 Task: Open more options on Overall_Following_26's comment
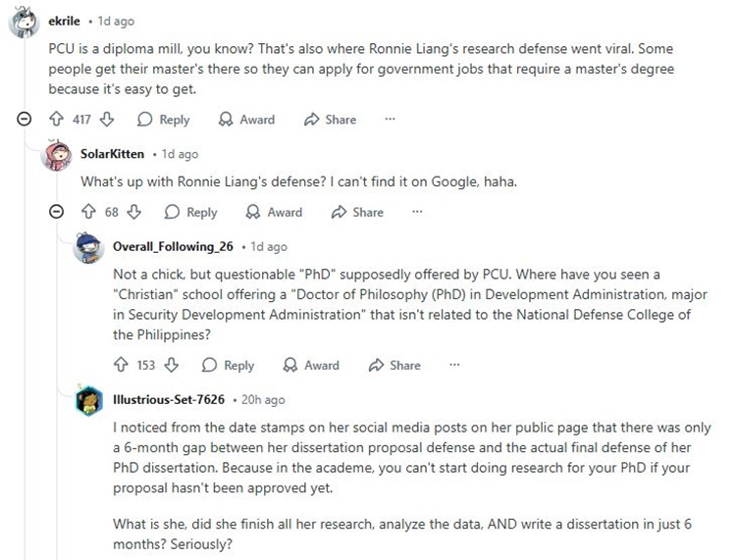pos(454,365)
